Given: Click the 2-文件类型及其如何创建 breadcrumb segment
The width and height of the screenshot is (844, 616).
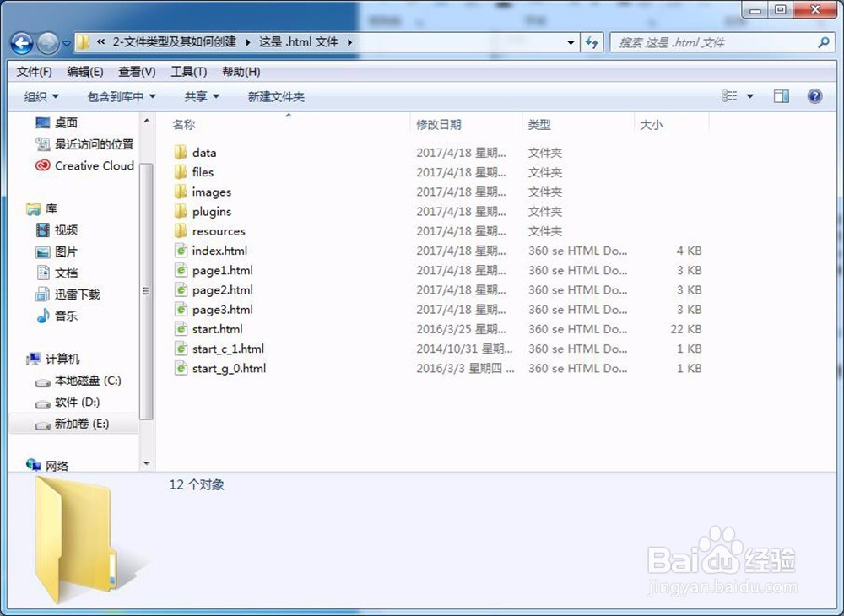Looking at the screenshot, I should (175, 42).
